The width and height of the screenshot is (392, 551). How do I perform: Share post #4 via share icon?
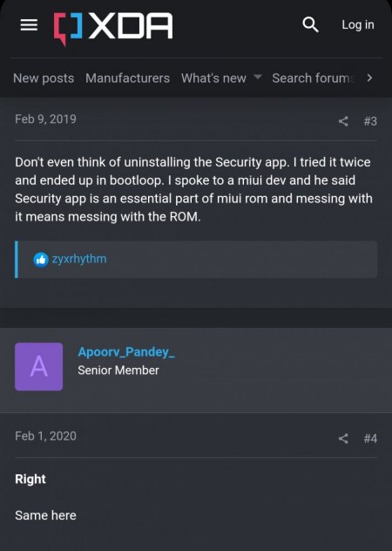343,439
